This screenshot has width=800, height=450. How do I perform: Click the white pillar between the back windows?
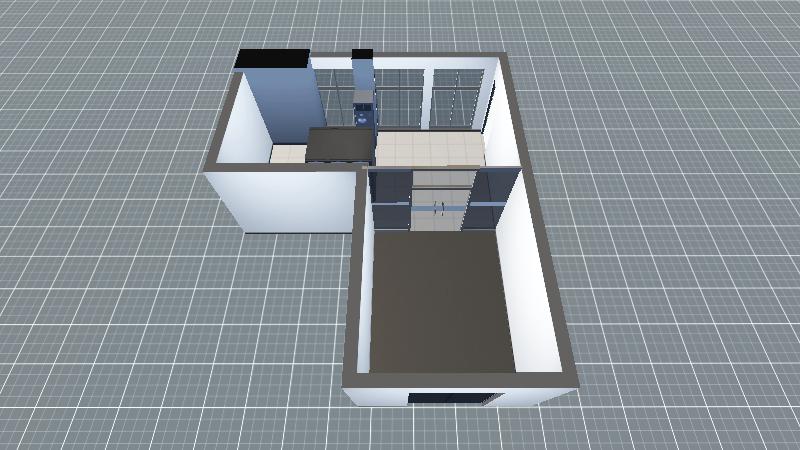427,97
